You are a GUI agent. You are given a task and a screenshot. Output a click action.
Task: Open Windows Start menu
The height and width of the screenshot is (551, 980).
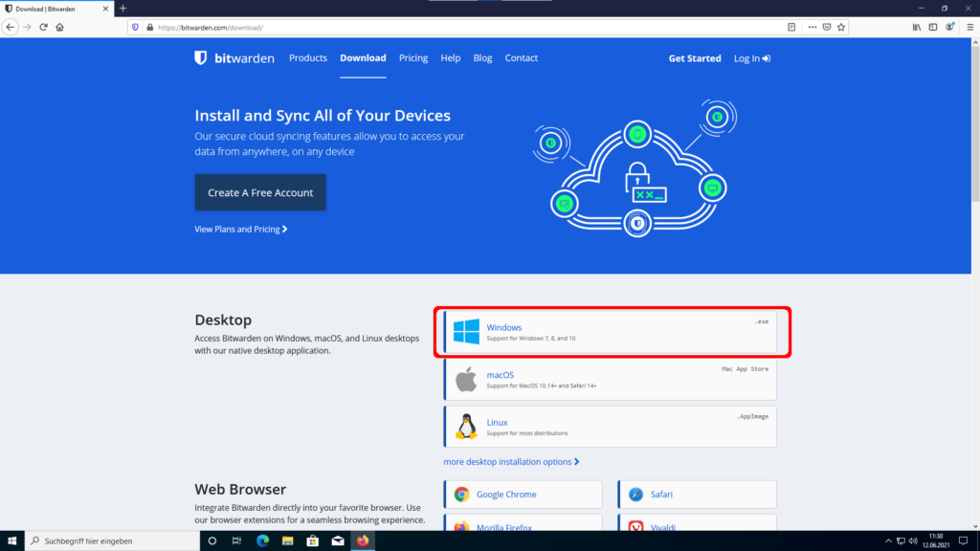11,541
